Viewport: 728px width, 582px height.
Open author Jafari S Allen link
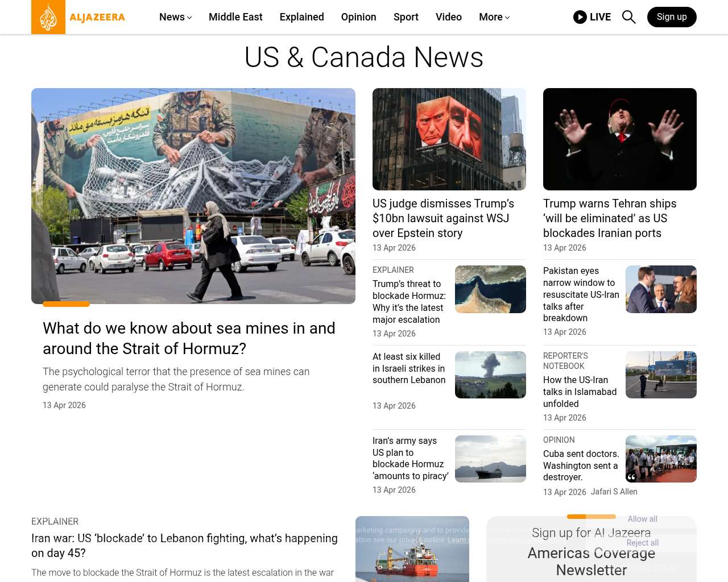[614, 492]
